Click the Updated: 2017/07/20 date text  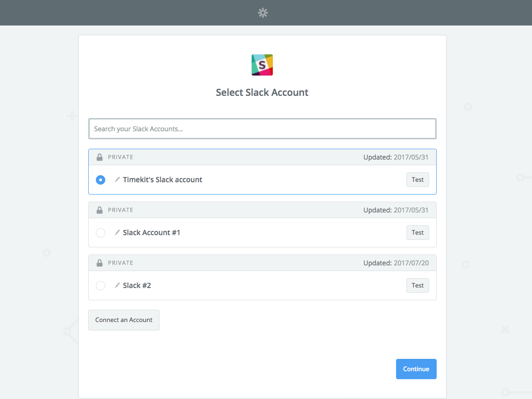tap(396, 263)
